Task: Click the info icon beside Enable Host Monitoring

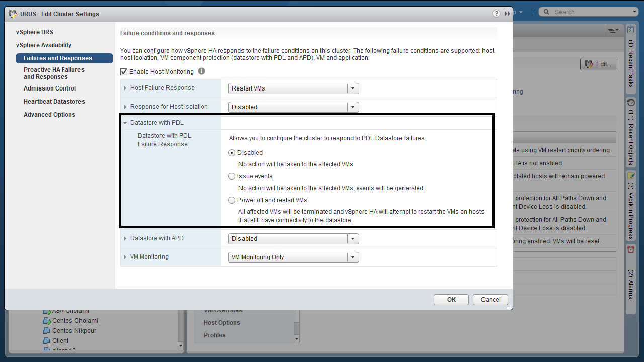Action: (x=202, y=71)
